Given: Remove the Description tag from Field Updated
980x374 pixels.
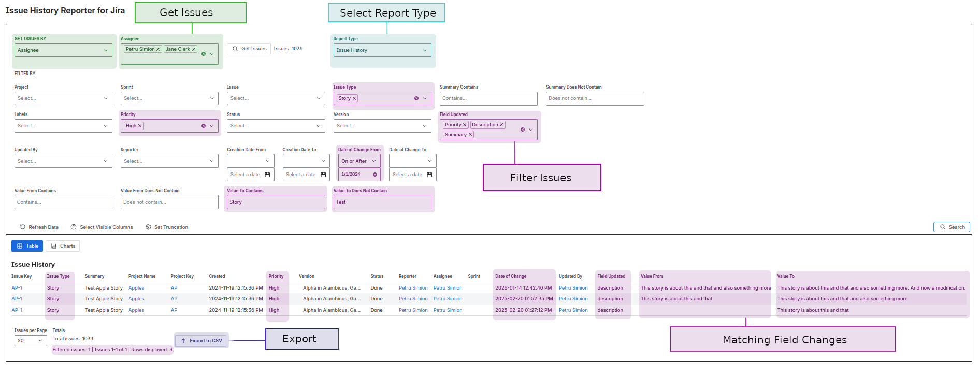Looking at the screenshot, I should click(x=501, y=125).
